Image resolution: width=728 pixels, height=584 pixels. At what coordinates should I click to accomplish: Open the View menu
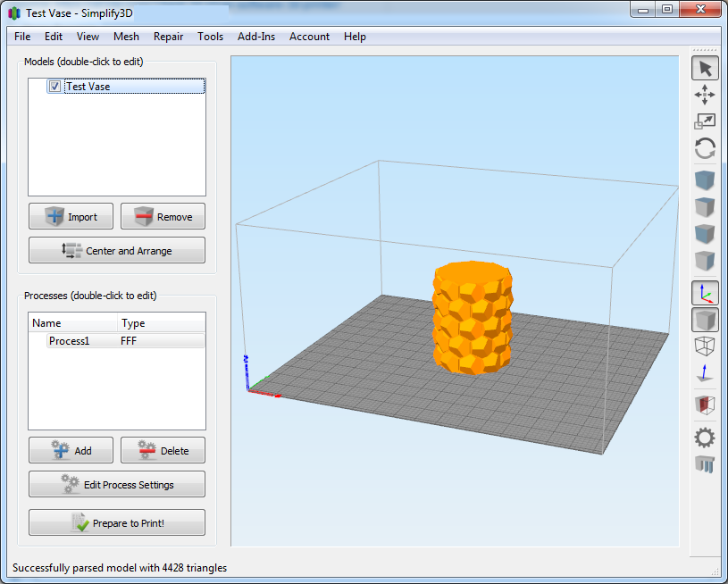(88, 37)
